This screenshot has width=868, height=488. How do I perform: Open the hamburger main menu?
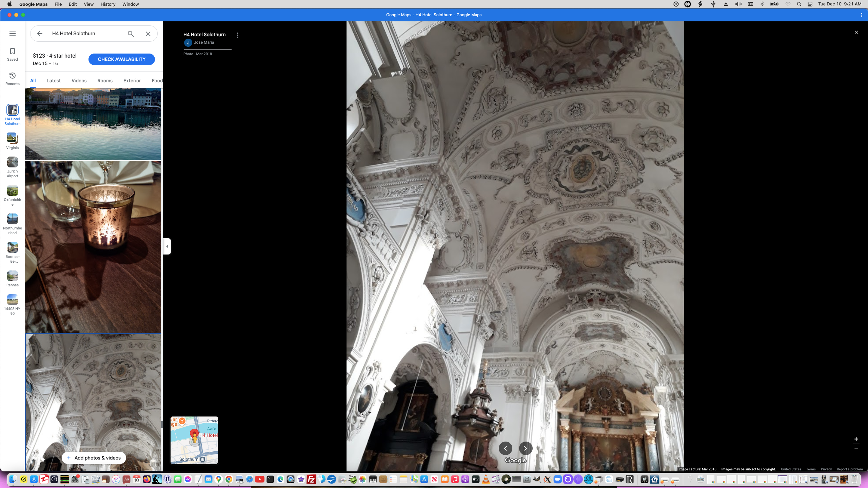pyautogui.click(x=13, y=34)
